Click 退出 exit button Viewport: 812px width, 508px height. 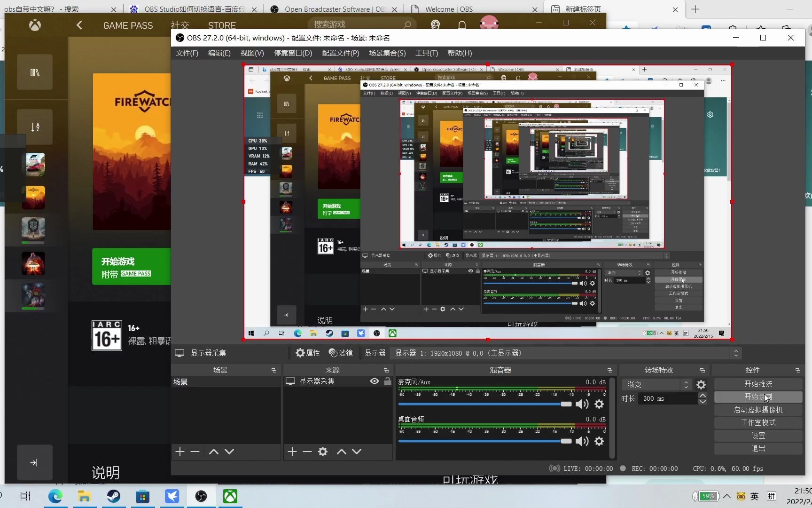tap(758, 449)
